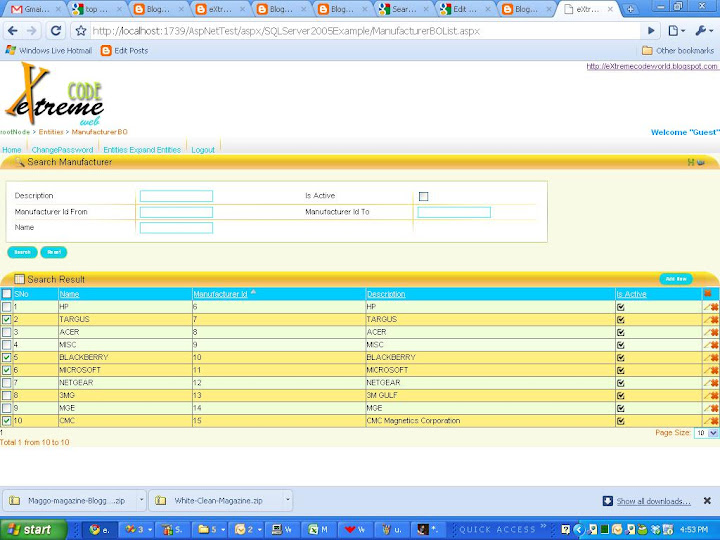This screenshot has height=540, width=720.
Task: Delete the TARGUS row with the orange X
Action: pyautogui.click(x=714, y=320)
